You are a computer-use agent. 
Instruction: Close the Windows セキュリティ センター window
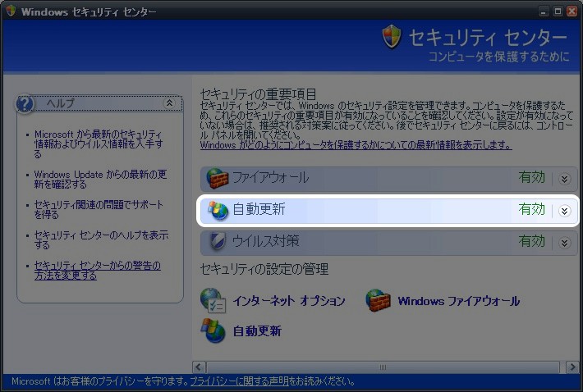click(x=572, y=11)
